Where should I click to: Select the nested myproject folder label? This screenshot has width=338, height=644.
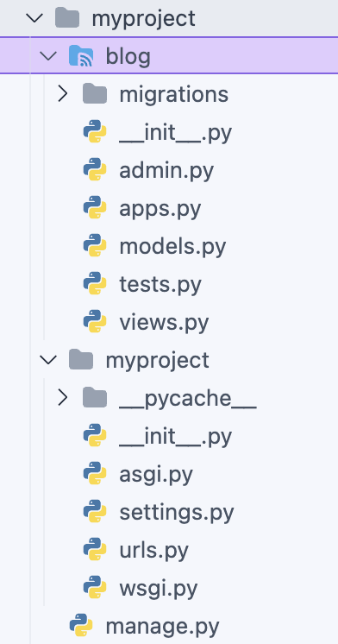click(x=158, y=361)
